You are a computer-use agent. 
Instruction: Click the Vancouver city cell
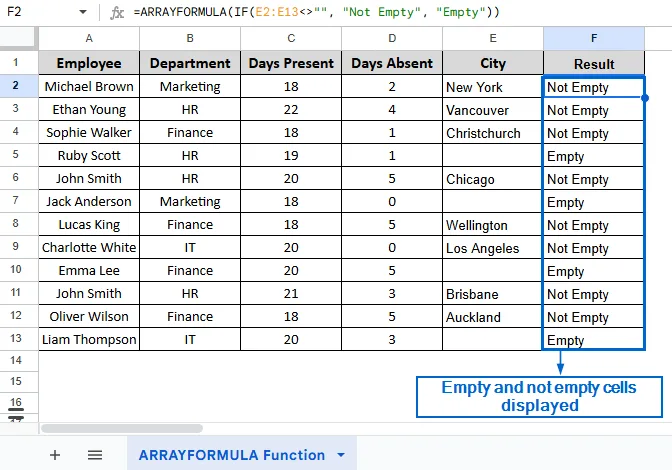click(493, 110)
